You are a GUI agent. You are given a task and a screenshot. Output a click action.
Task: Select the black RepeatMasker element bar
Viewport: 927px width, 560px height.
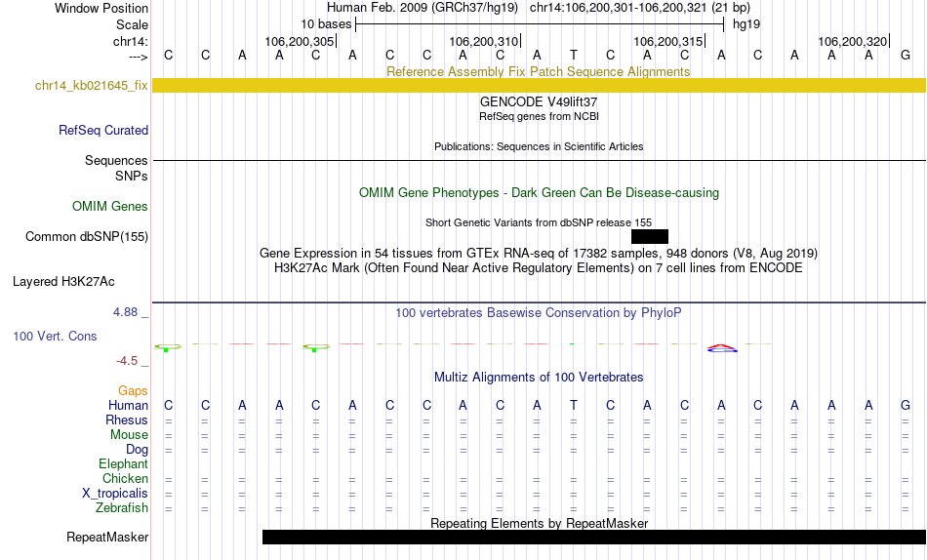(x=594, y=537)
